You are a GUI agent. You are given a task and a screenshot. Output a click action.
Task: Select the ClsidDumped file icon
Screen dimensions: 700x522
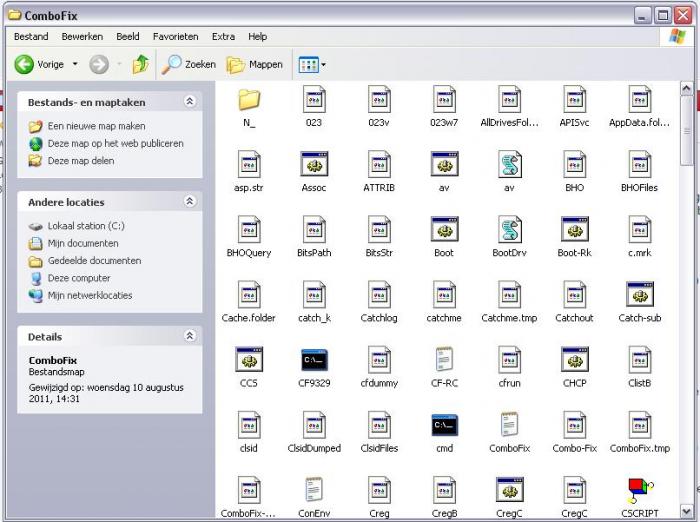[x=314, y=425]
